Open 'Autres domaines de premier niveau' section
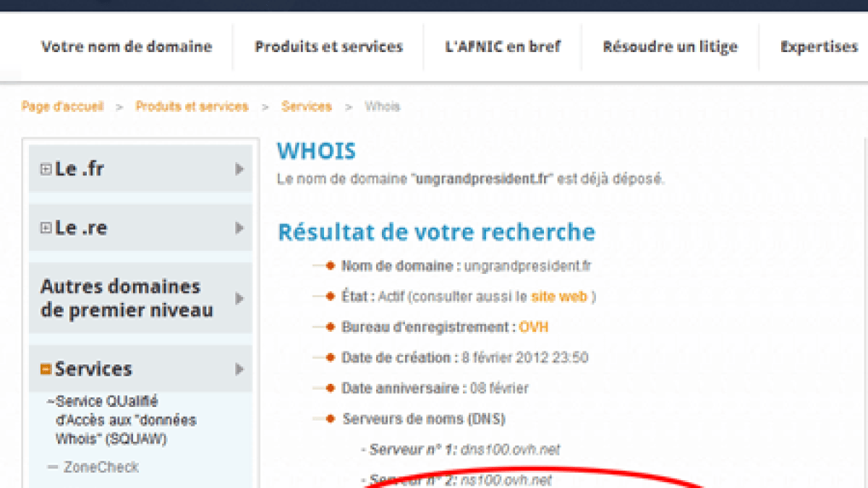This screenshot has height=488, width=868. tap(140, 298)
